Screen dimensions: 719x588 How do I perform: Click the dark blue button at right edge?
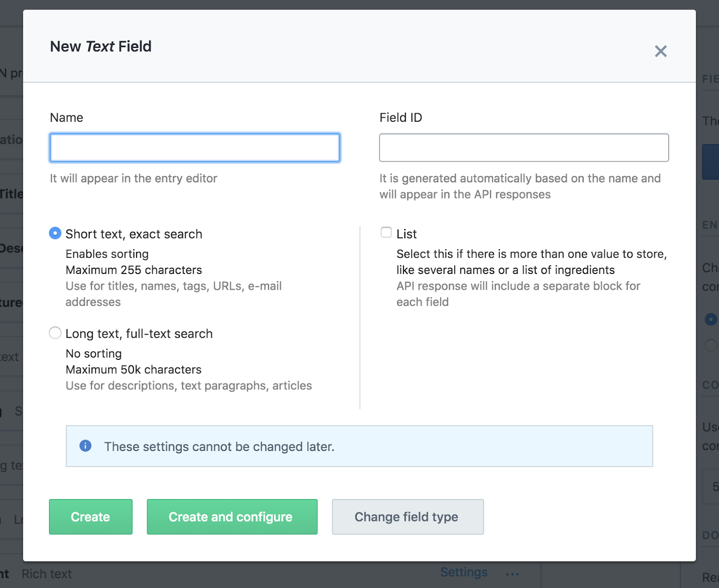(x=711, y=162)
